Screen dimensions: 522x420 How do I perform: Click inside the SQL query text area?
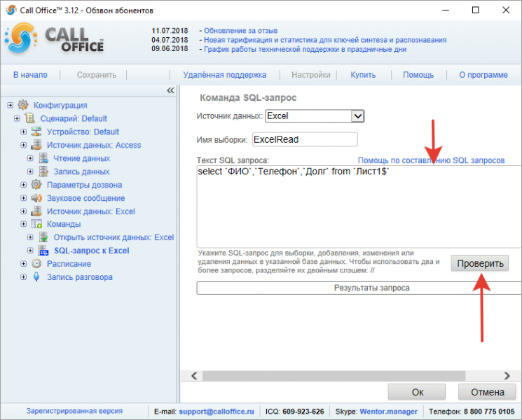coord(359,206)
